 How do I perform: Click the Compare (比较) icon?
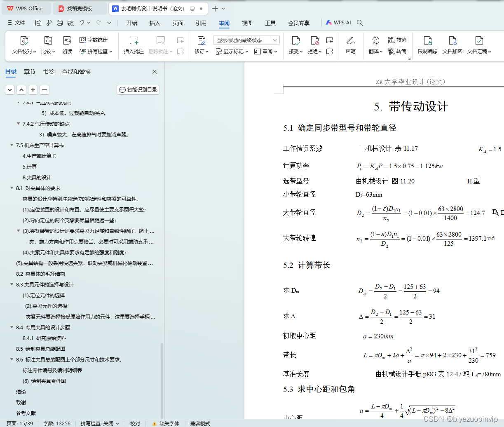pyautogui.click(x=48, y=40)
